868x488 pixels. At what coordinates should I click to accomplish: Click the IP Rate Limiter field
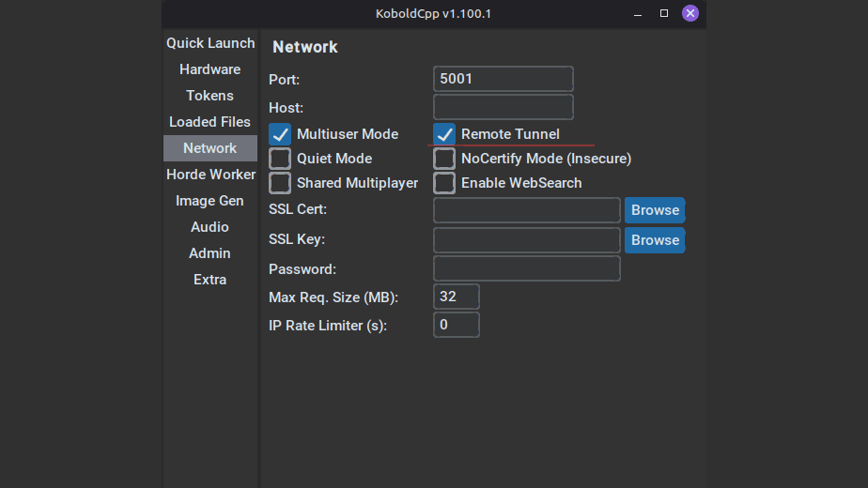pos(457,326)
